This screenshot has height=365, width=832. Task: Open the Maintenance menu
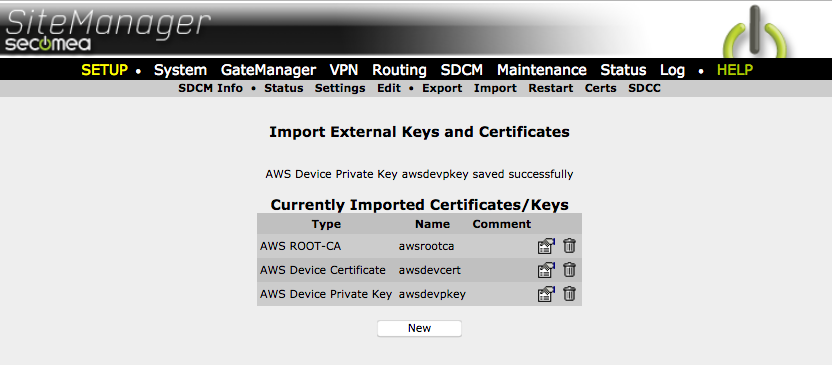point(542,70)
